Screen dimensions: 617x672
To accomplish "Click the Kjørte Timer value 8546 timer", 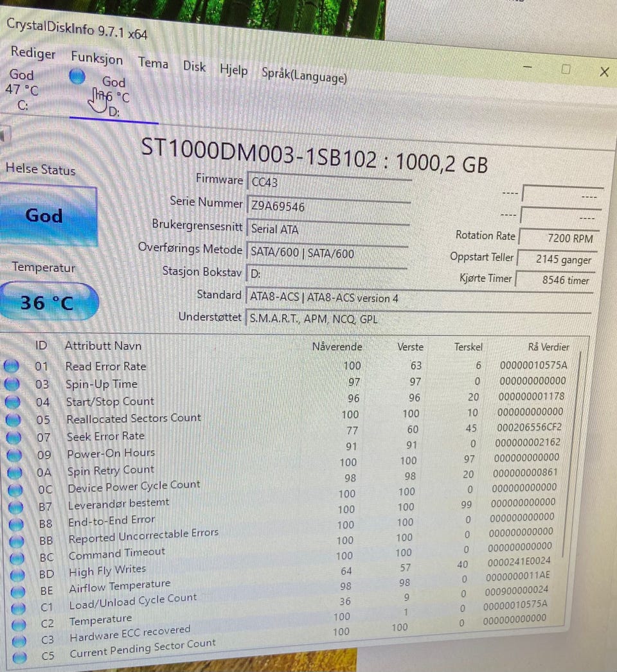I will [555, 280].
